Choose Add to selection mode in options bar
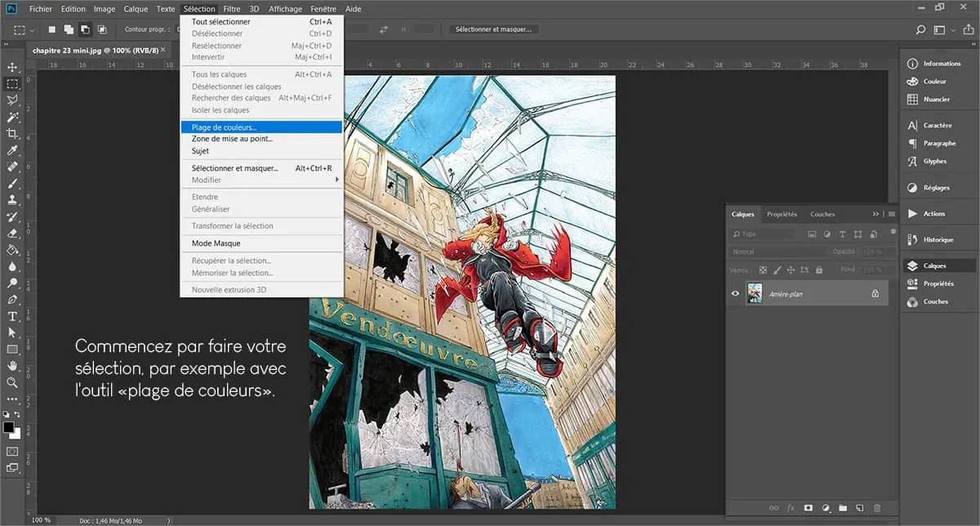The width and height of the screenshot is (980, 526). [68, 29]
